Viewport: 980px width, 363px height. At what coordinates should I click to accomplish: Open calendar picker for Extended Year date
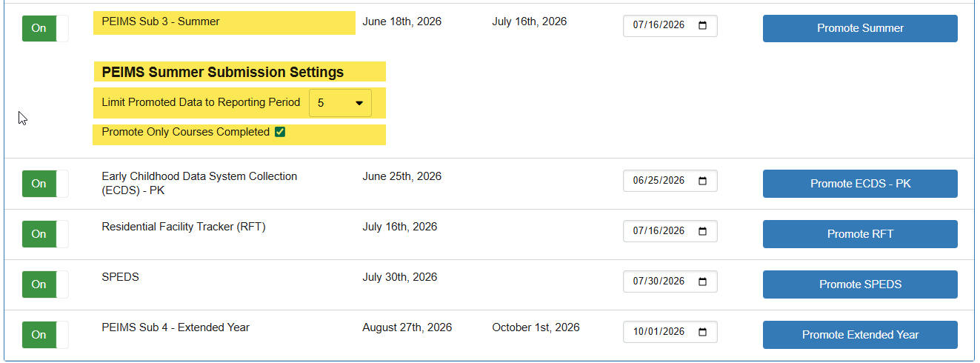click(703, 332)
